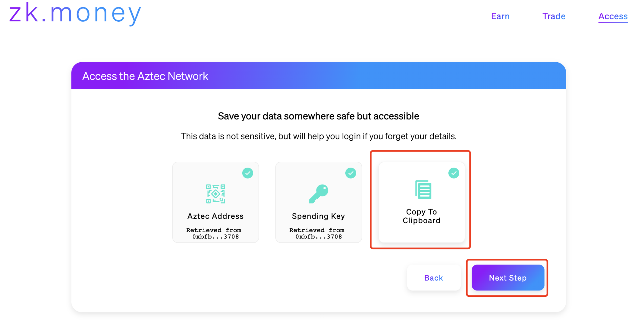The height and width of the screenshot is (332, 644).
Task: Select the Spending Key card title
Action: coord(318,216)
